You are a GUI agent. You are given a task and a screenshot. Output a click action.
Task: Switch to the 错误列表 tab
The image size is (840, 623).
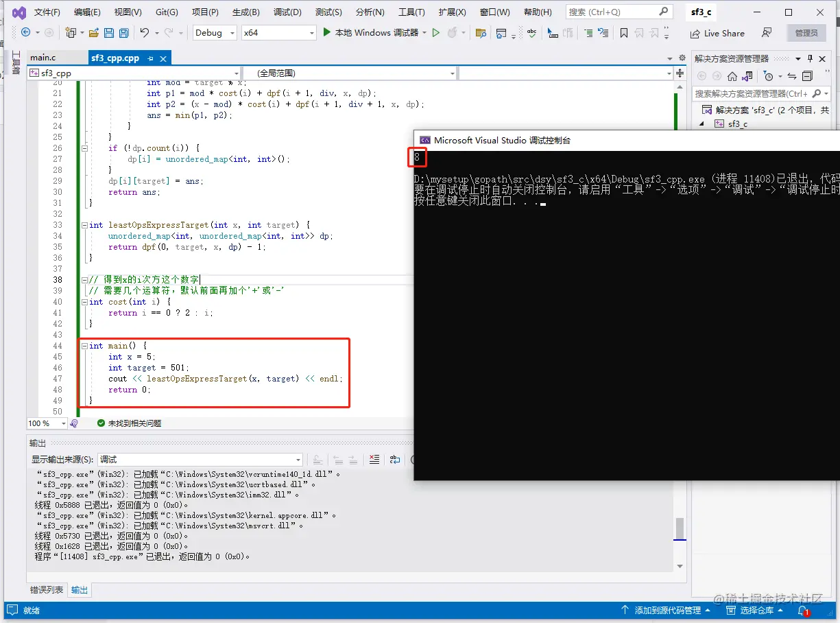[47, 590]
